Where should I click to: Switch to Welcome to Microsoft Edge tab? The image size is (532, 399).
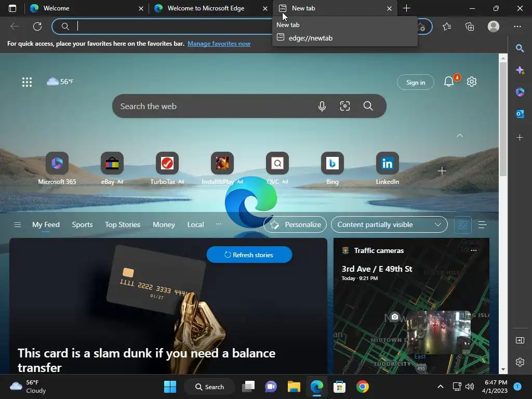(210, 8)
